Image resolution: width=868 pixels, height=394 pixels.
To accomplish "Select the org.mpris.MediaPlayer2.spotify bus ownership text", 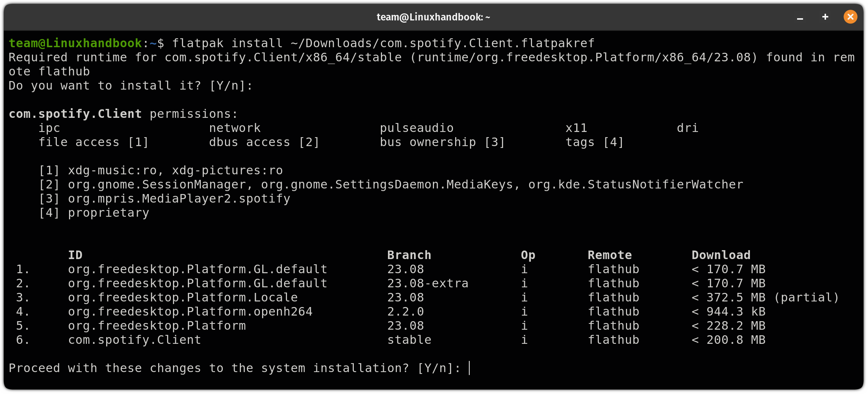I will (x=179, y=198).
